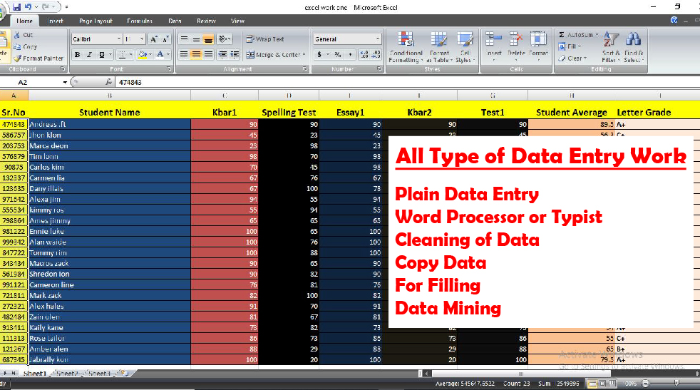Switch to the Formulas ribbon tab
Screen dimensions: 700x390
(139, 21)
